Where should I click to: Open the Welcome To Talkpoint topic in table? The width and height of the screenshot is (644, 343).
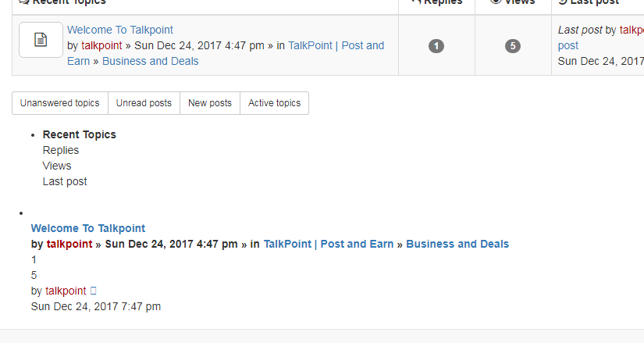tap(120, 30)
